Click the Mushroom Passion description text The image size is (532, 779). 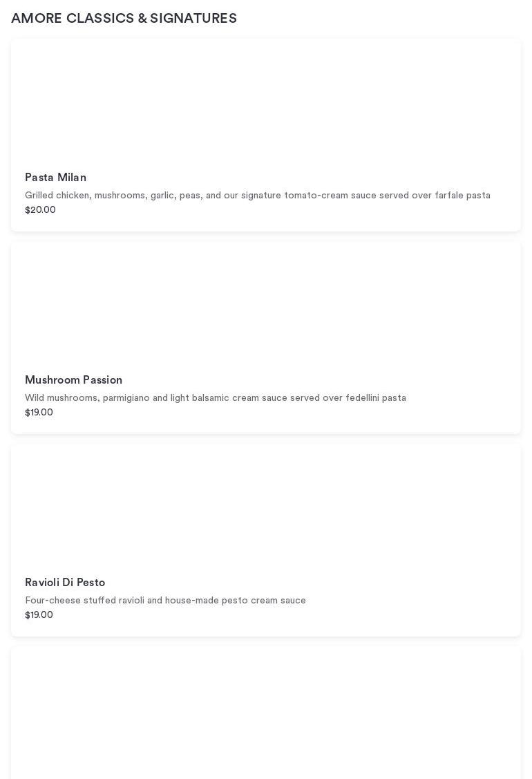click(215, 398)
